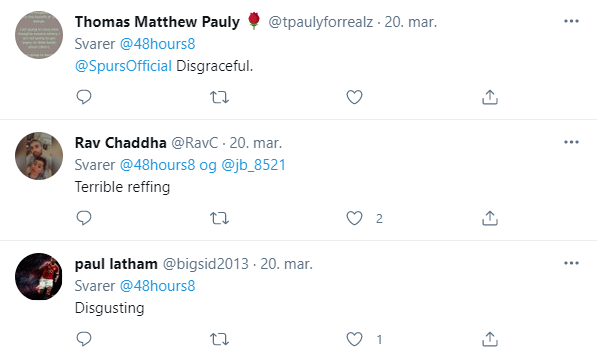The width and height of the screenshot is (597, 360).
Task: Open Thomas Matthew Pauly's display name
Action: [157, 22]
